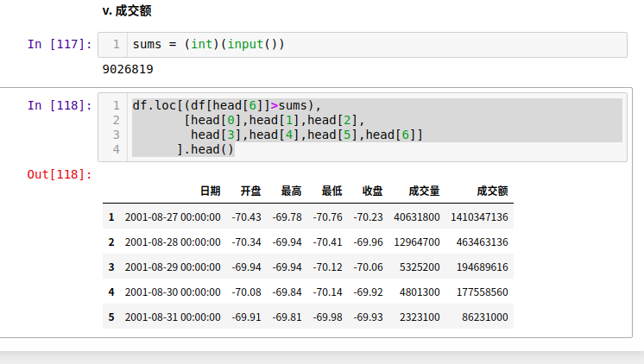
Task: Click the 收盘 value -69.96
Action: (369, 242)
